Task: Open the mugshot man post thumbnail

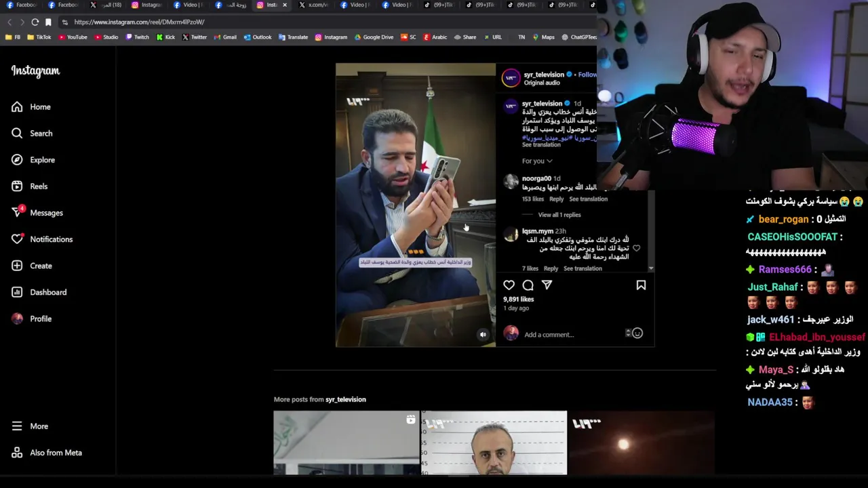Action: click(x=494, y=443)
